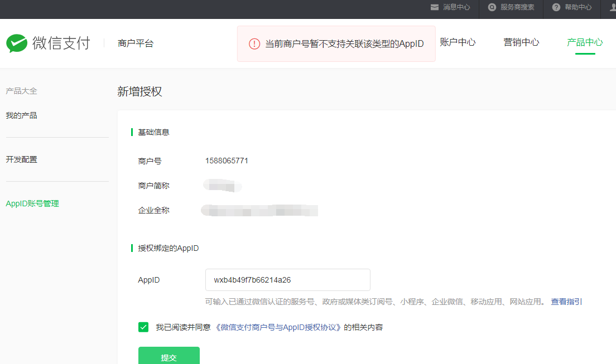Click the question mark icon for 帮助中心
The image size is (616, 364).
556,7
